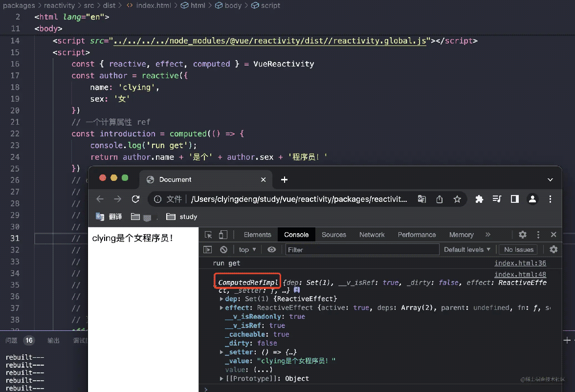The image size is (575, 392).
Task: Open the index.html:48 source link
Action: (x=520, y=275)
